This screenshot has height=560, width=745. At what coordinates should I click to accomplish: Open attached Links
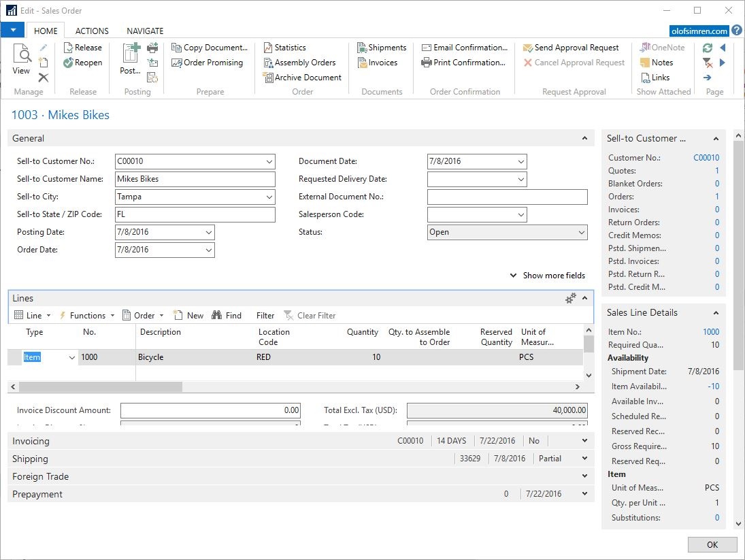coord(655,78)
